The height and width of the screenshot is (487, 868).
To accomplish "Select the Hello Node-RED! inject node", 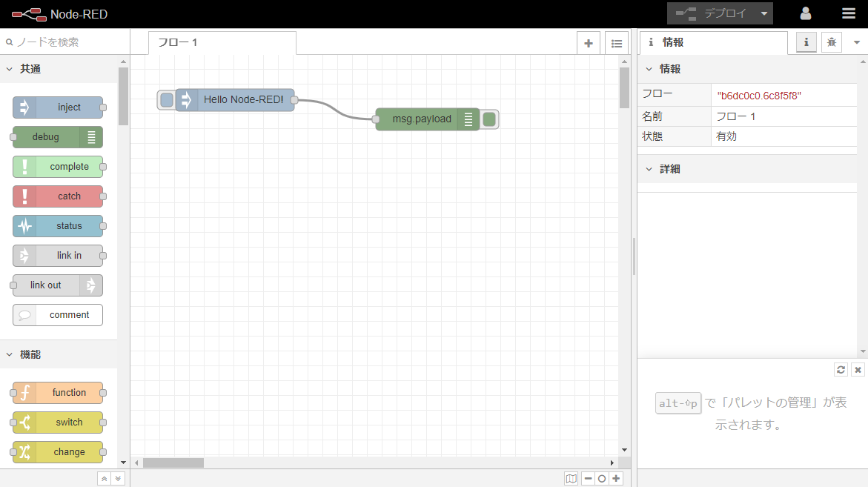I will [x=235, y=100].
